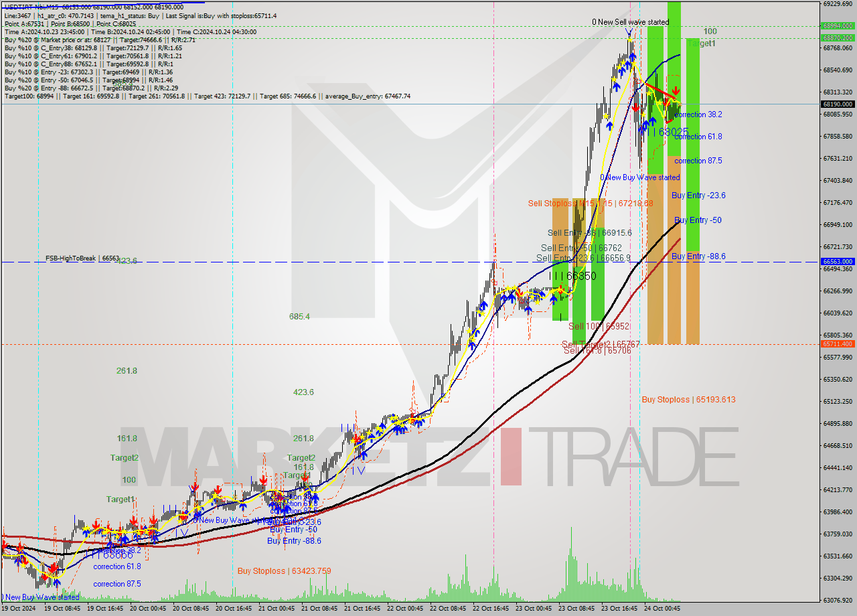
Task: Click the 'Buy %10 @ Entry -23: 67302.3' line
Action: pyautogui.click(x=88, y=72)
